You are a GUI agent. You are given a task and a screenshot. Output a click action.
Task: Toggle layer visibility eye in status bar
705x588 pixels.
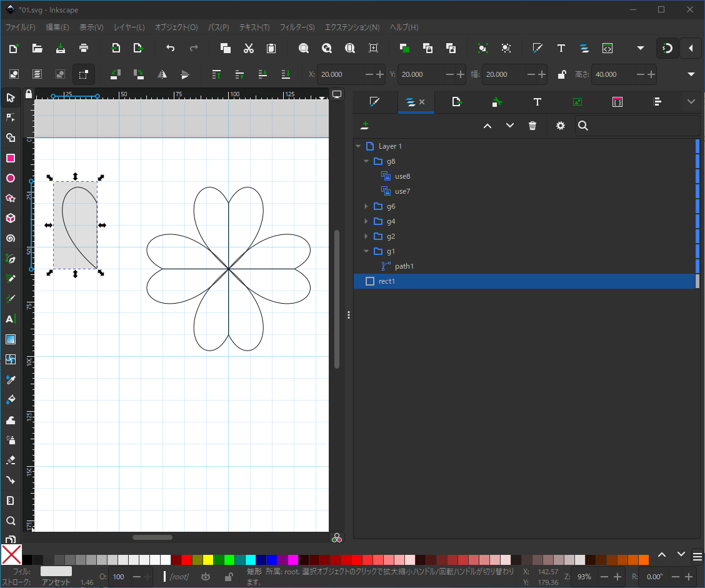tap(206, 577)
